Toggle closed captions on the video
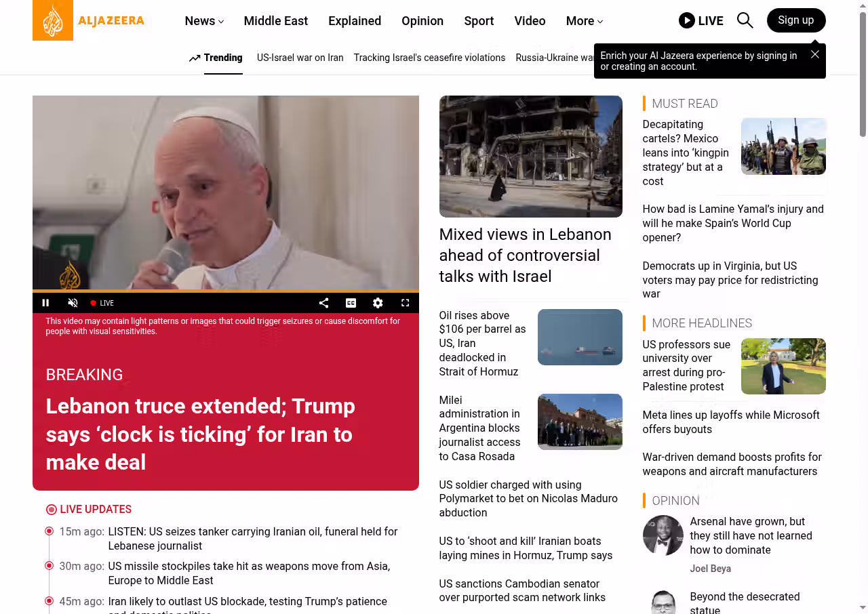The image size is (868, 614). pos(351,303)
